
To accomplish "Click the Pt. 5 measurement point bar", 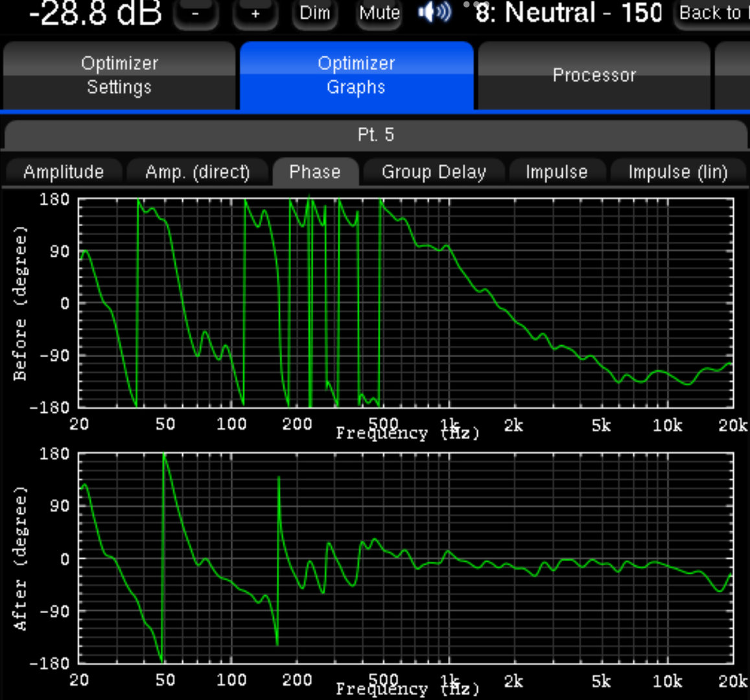I will coord(375,135).
